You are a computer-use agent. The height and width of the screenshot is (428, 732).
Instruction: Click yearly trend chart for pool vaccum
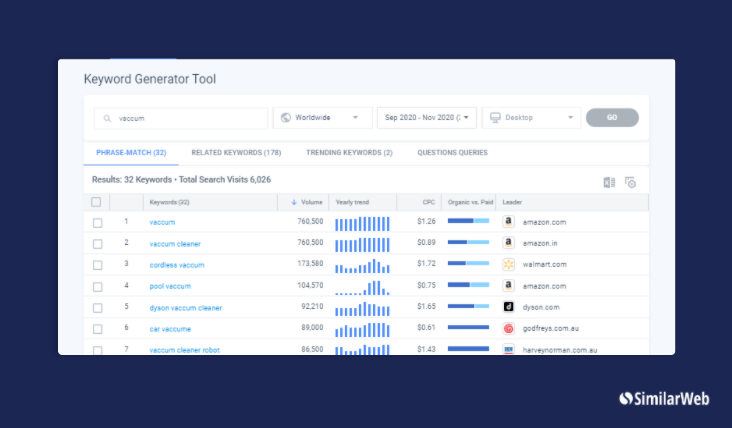click(x=362, y=287)
